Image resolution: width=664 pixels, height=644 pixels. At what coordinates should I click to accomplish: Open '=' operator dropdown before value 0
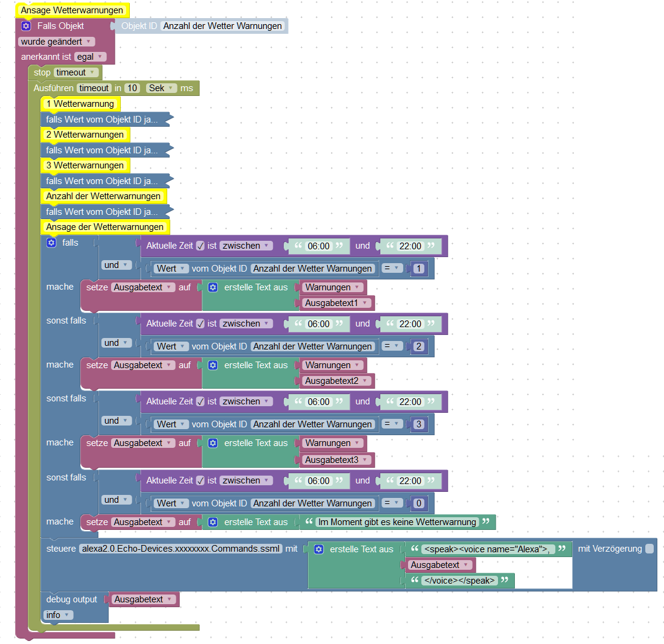(x=392, y=503)
